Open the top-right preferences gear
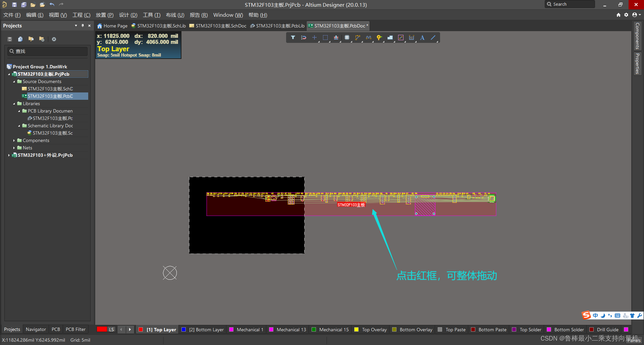 point(626,15)
